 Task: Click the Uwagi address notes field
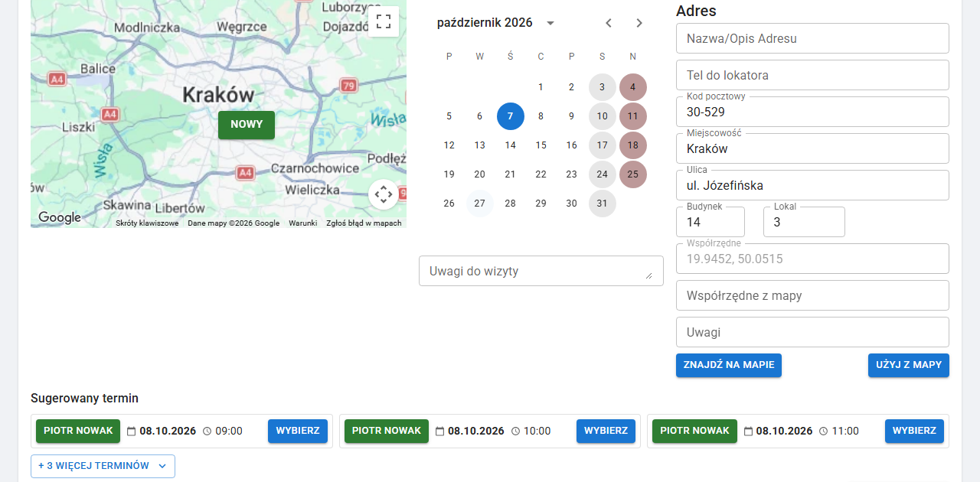[812, 332]
